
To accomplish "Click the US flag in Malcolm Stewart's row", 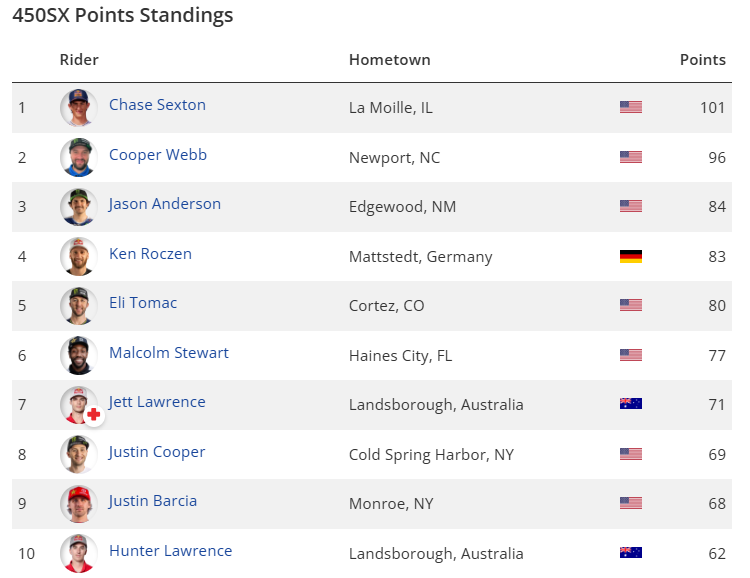I will coord(630,355).
